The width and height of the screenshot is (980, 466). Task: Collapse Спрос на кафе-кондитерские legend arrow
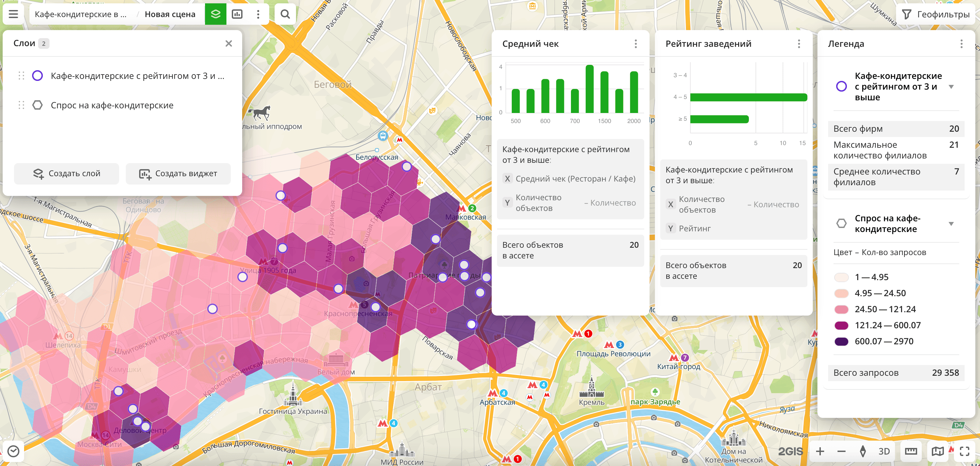click(x=951, y=224)
